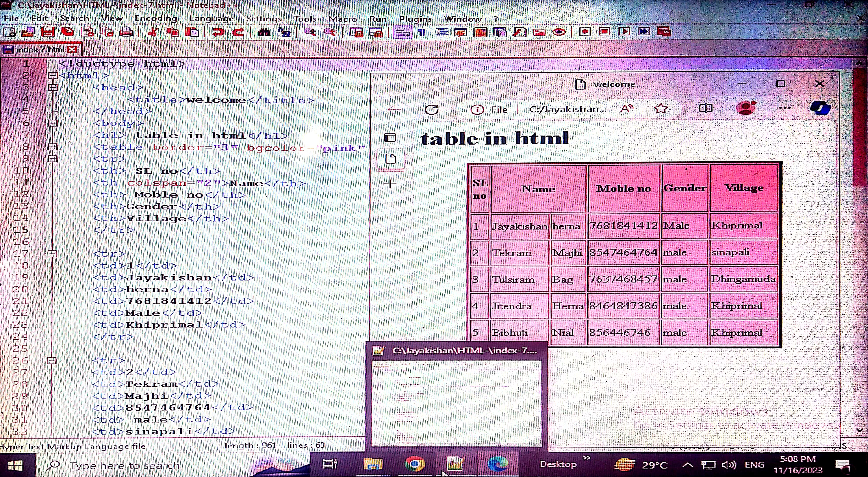Click the browser Refresh button
Image resolution: width=868 pixels, height=477 pixels.
pos(432,109)
